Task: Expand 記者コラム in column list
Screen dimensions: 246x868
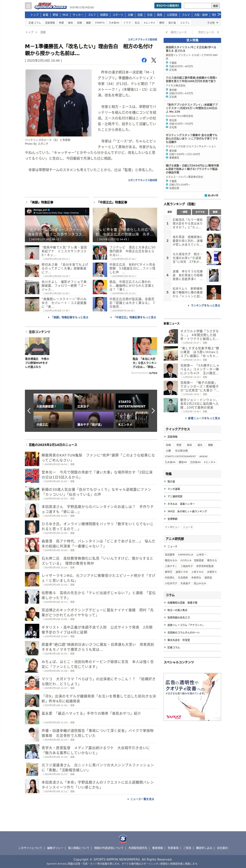Action: tap(192, 647)
